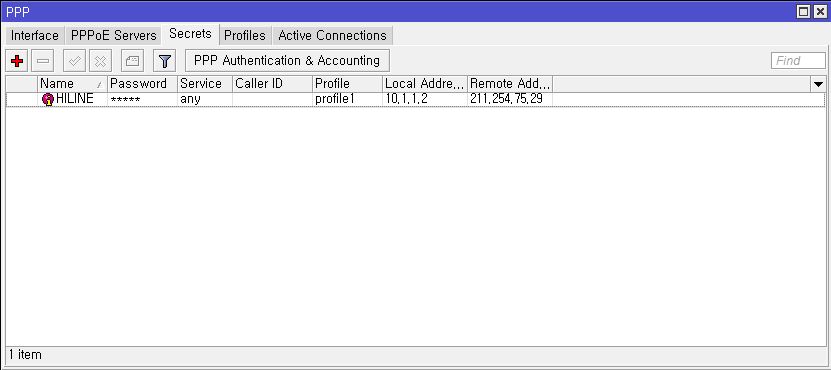This screenshot has width=831, height=370.
Task: Open the filter funnel icon
Action: tap(164, 61)
